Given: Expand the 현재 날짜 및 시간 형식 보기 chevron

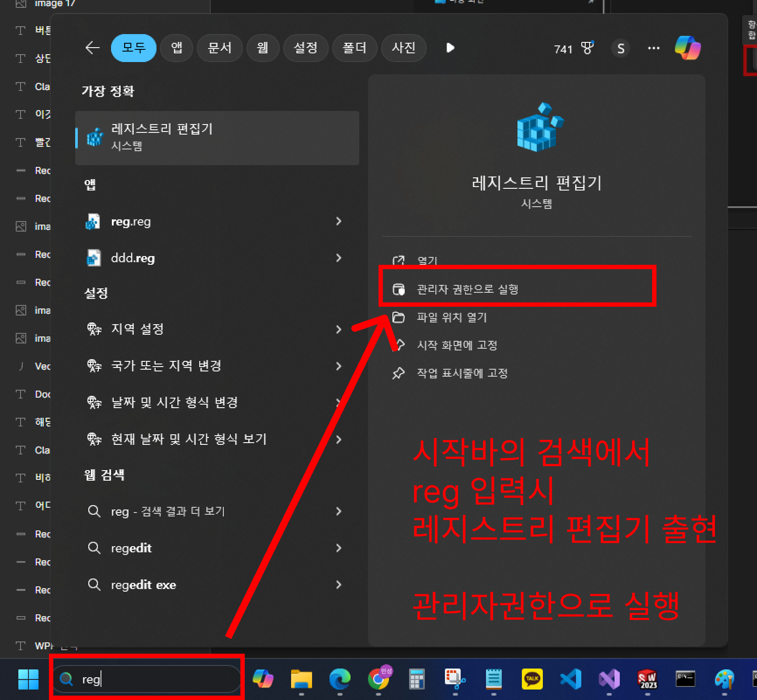Looking at the screenshot, I should pos(339,440).
